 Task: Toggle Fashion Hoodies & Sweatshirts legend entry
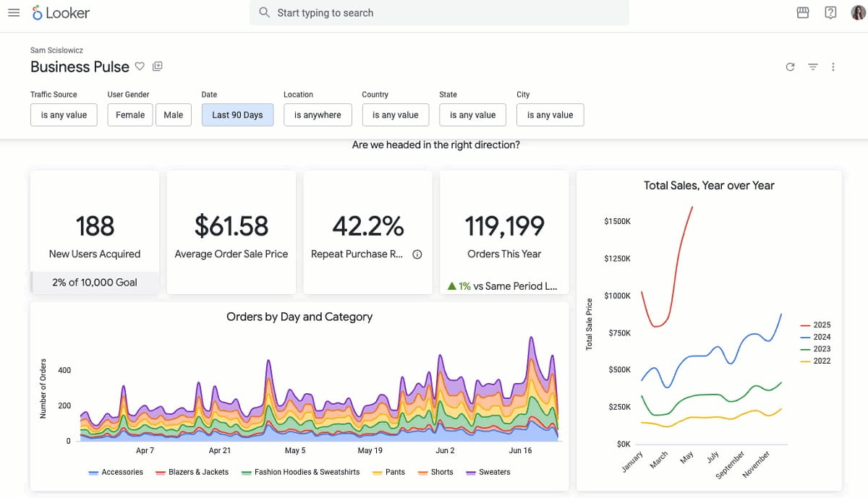300,472
